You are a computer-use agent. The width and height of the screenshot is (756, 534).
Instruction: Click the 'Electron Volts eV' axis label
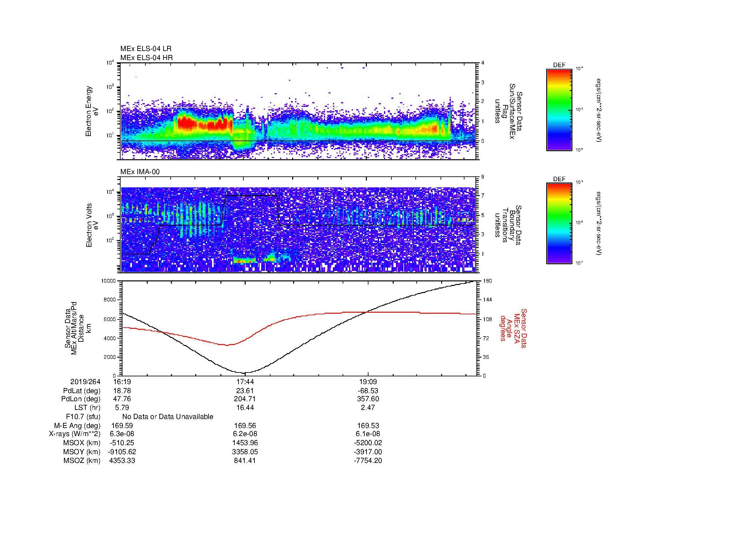pos(92,225)
